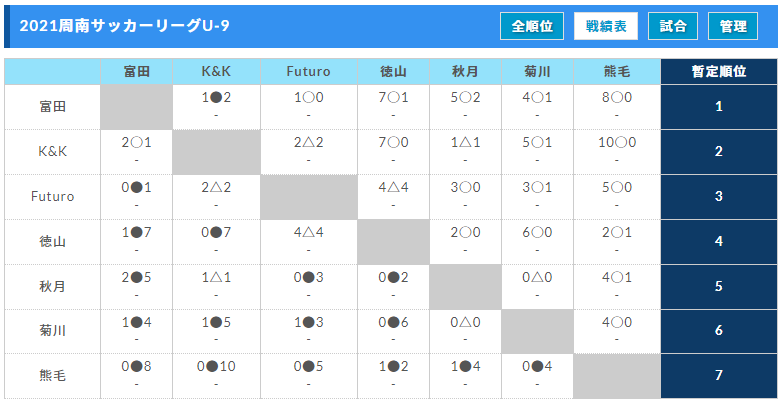
Task: Select provisional rank 1 cell for 富田
Action: 719,106
